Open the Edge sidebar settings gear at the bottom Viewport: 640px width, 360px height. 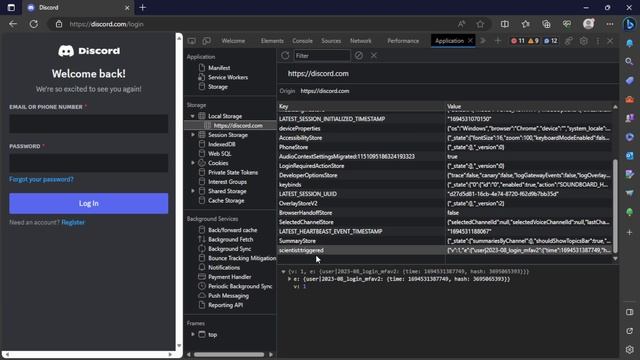(x=629, y=349)
